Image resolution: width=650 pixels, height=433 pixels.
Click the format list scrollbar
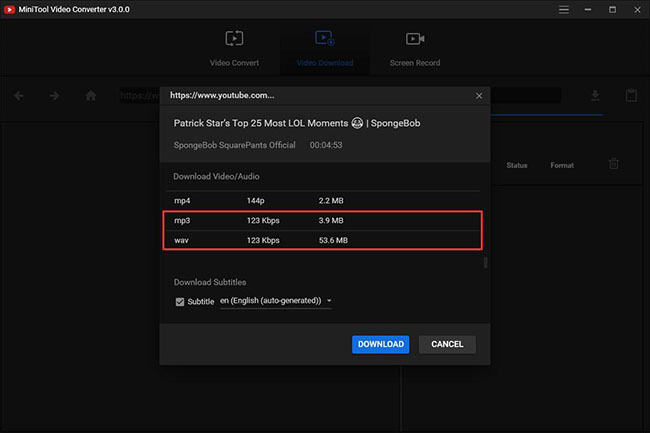pos(485,263)
